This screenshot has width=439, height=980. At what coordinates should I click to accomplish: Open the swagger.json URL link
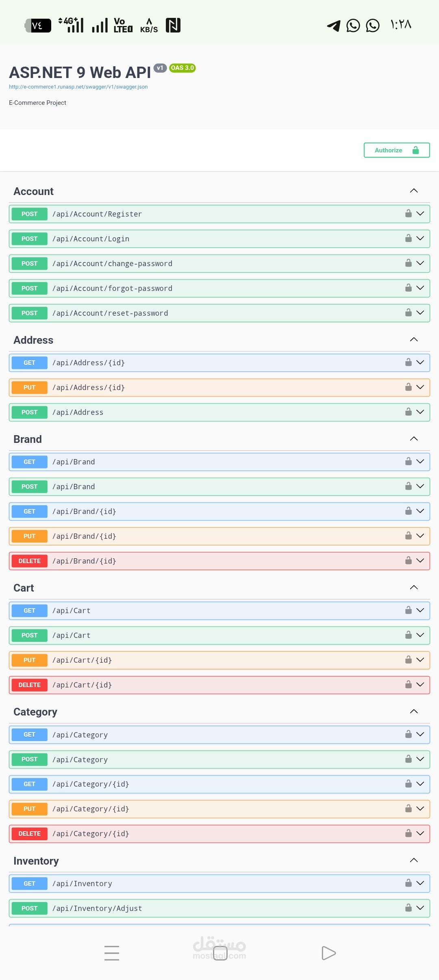pyautogui.click(x=78, y=87)
